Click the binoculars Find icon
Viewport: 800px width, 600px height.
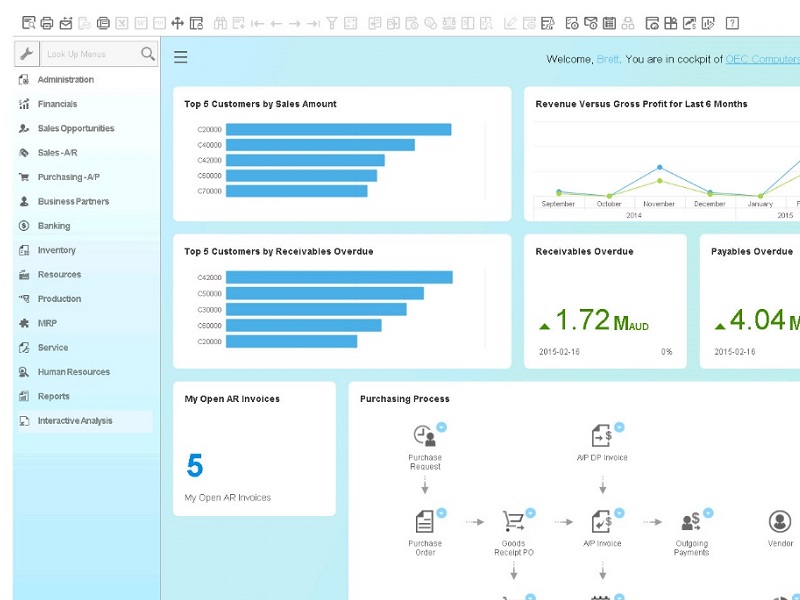(x=220, y=23)
